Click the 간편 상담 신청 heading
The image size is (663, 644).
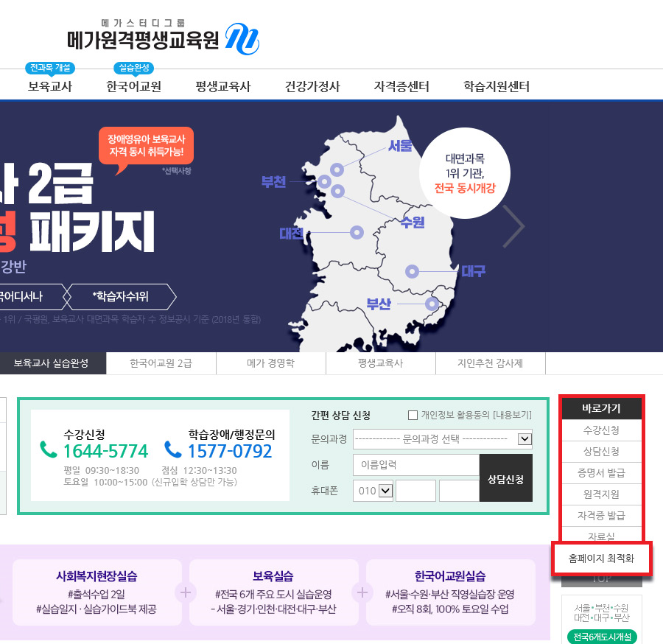pyautogui.click(x=341, y=416)
